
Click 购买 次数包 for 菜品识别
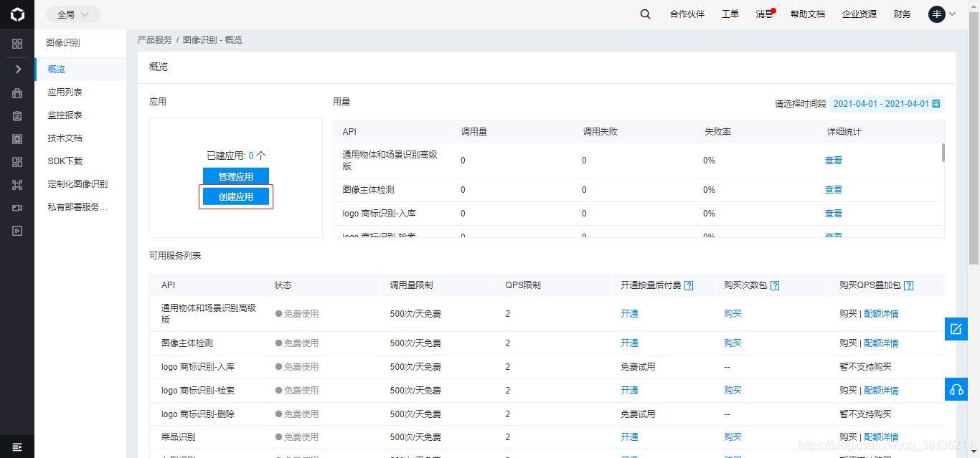pos(732,437)
